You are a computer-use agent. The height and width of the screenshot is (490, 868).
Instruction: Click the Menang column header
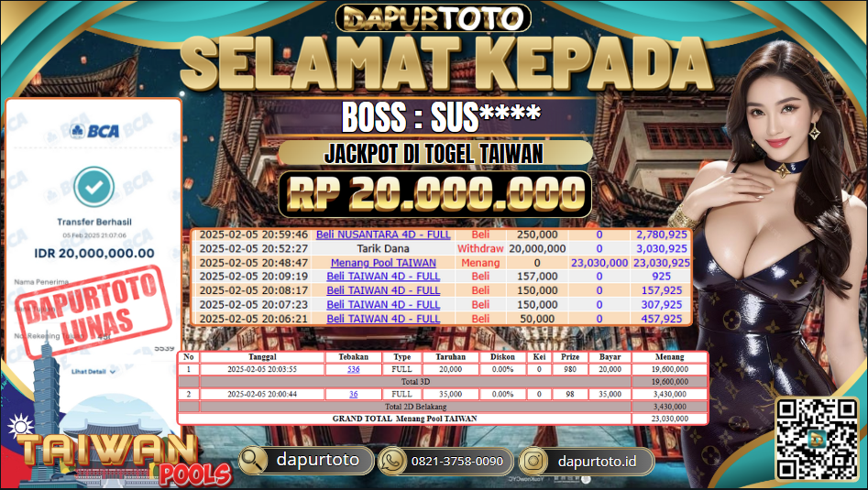(669, 356)
